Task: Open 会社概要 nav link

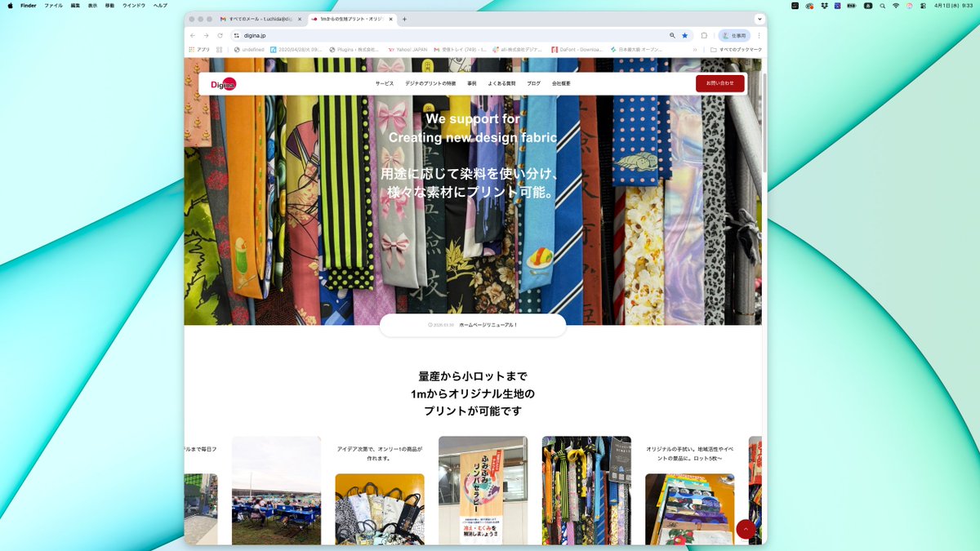Action: 561,83
